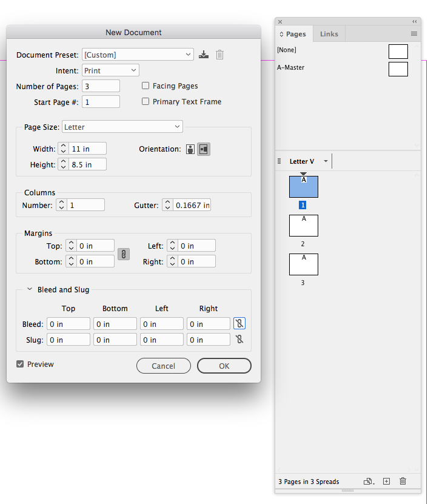Image resolution: width=428 pixels, height=504 pixels.
Task: Click the Cancel button
Action: tap(163, 366)
